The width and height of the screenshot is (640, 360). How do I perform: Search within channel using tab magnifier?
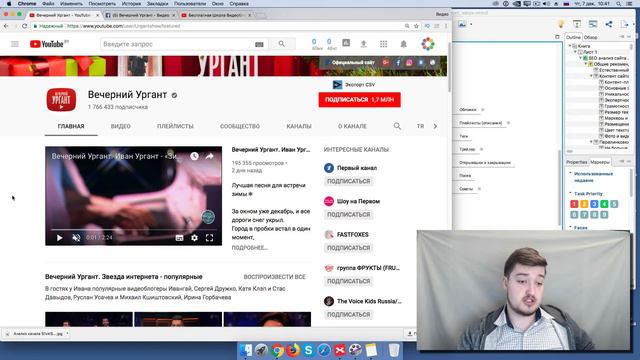pyautogui.click(x=397, y=126)
